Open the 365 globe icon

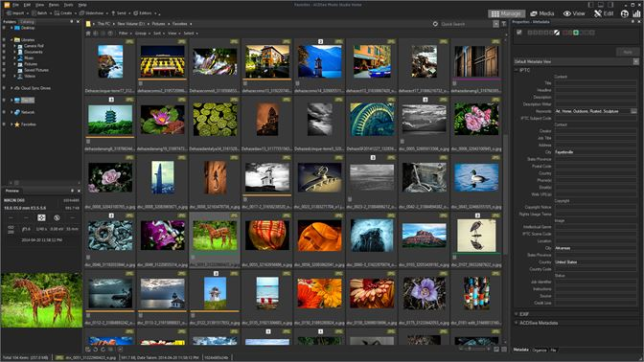coord(625,13)
